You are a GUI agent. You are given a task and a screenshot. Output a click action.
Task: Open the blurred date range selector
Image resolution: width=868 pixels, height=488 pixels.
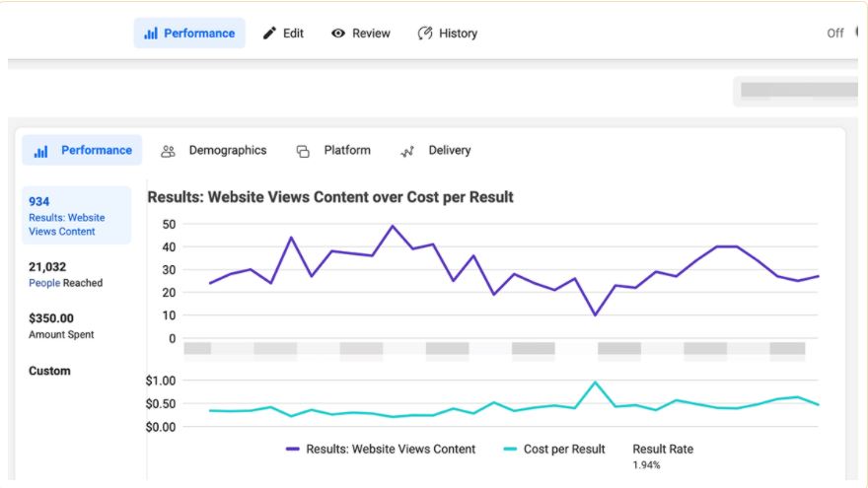(797, 90)
